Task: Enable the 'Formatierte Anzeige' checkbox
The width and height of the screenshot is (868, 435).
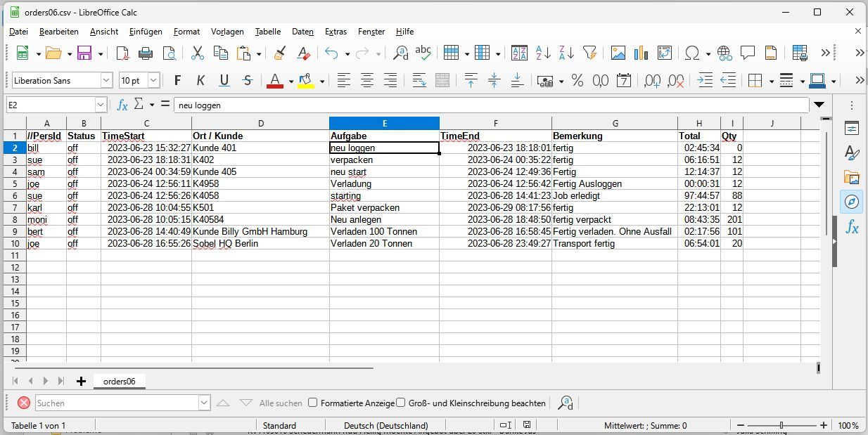Action: (x=313, y=403)
